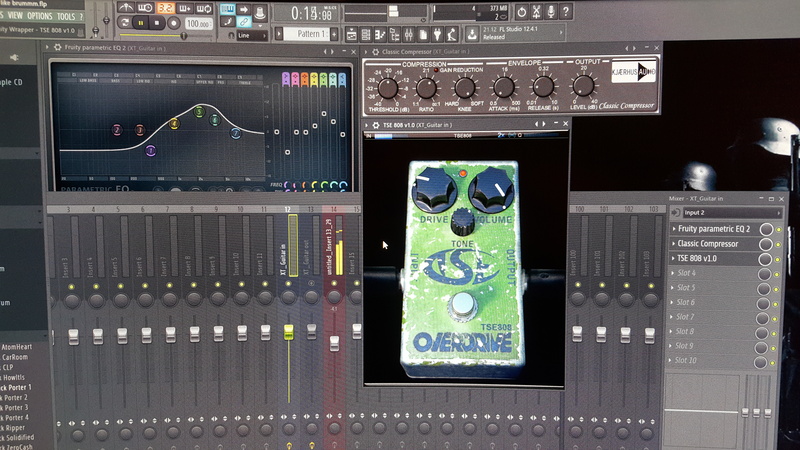The height and width of the screenshot is (450, 800).
Task: Open the Piano roll icon
Action: click(x=380, y=35)
